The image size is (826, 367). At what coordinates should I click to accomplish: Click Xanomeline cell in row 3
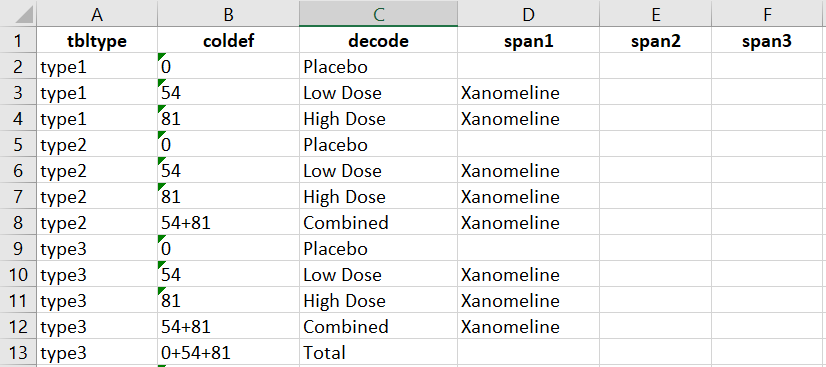528,93
